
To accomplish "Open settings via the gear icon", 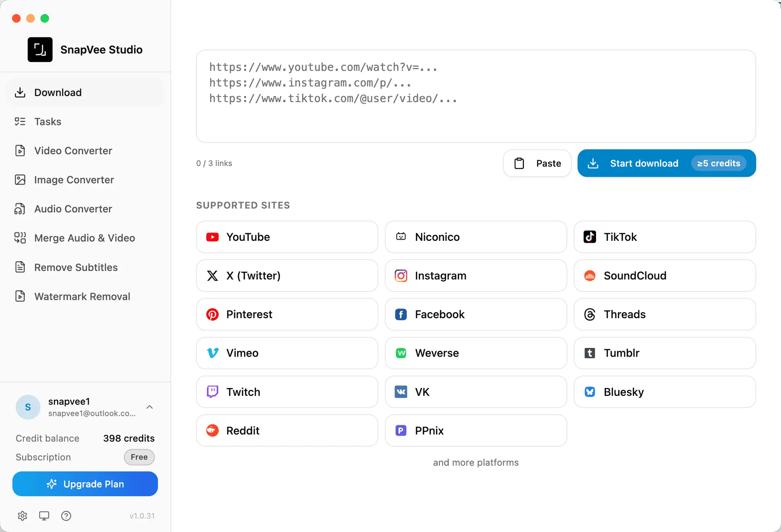I will tap(22, 516).
